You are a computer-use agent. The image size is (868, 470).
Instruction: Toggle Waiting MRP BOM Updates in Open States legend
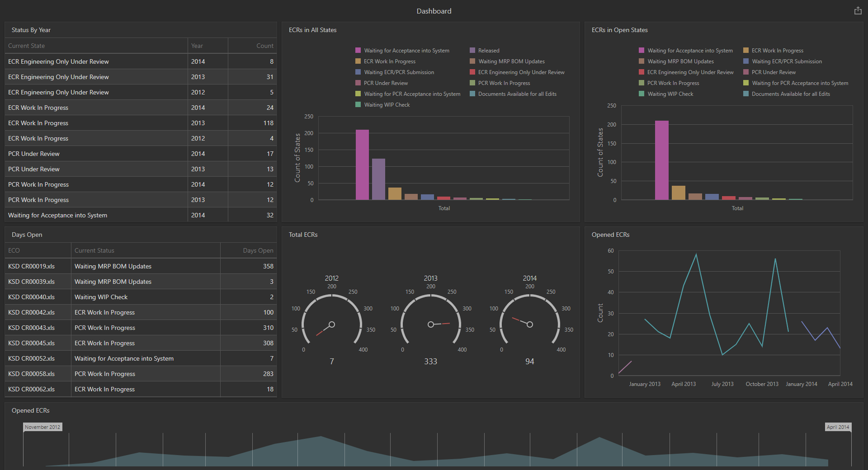coord(676,61)
